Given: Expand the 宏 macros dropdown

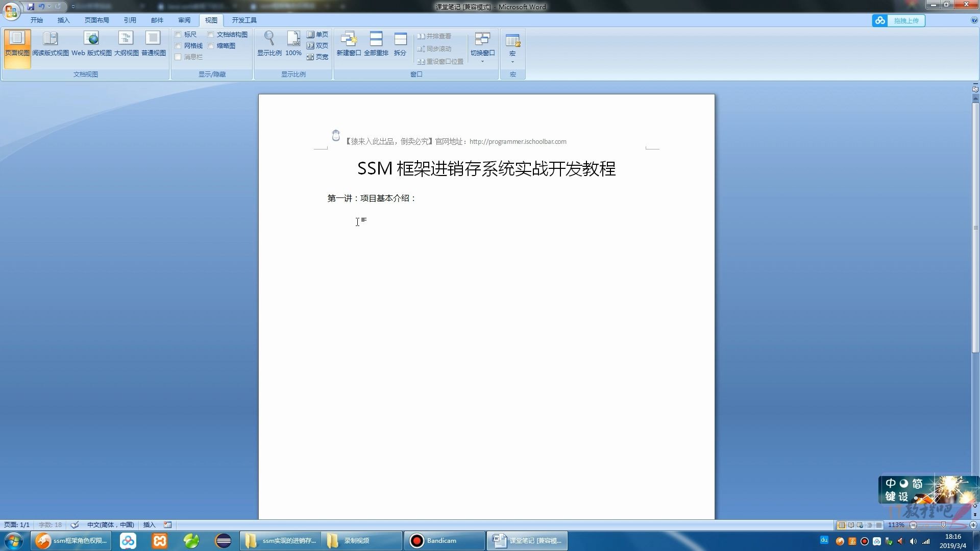Looking at the screenshot, I should point(512,61).
